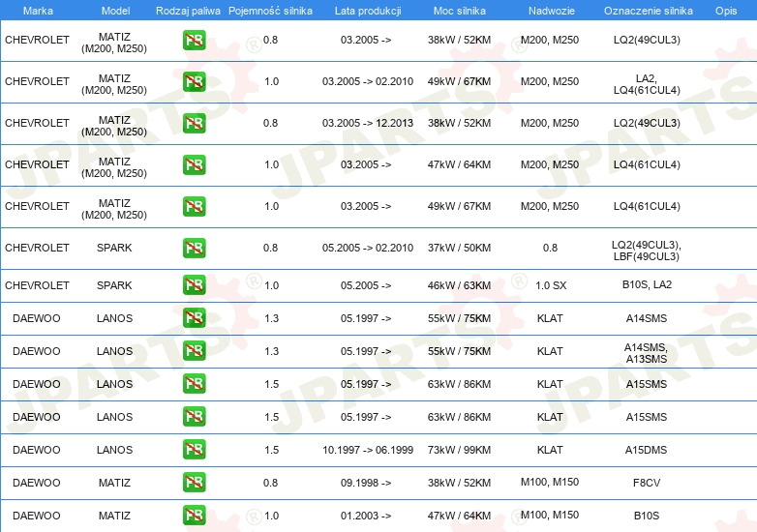Click the fuel icon in the Daewoo Matiz B10S row

pos(194,516)
